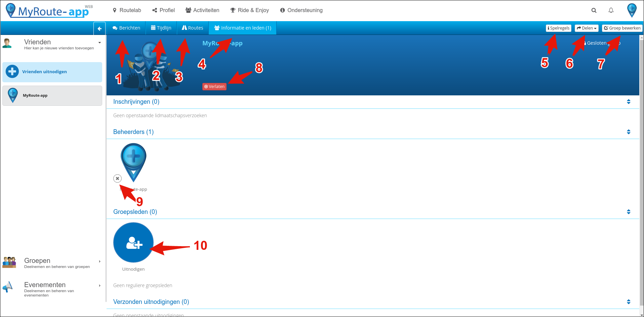The image size is (644, 317).
Task: Click Groep bewerken button
Action: [x=622, y=28]
